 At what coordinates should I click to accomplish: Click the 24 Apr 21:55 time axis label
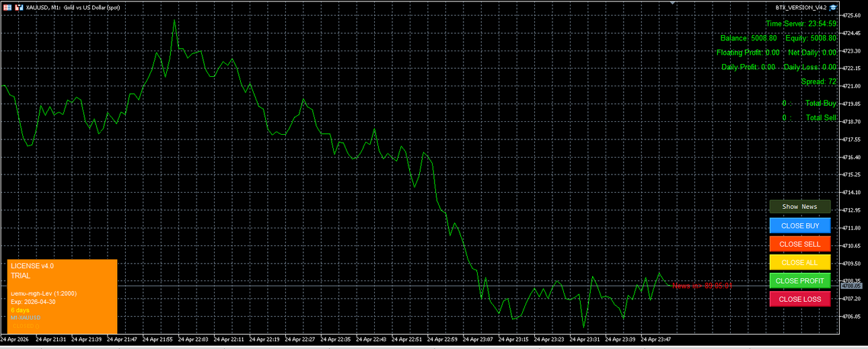[157, 340]
